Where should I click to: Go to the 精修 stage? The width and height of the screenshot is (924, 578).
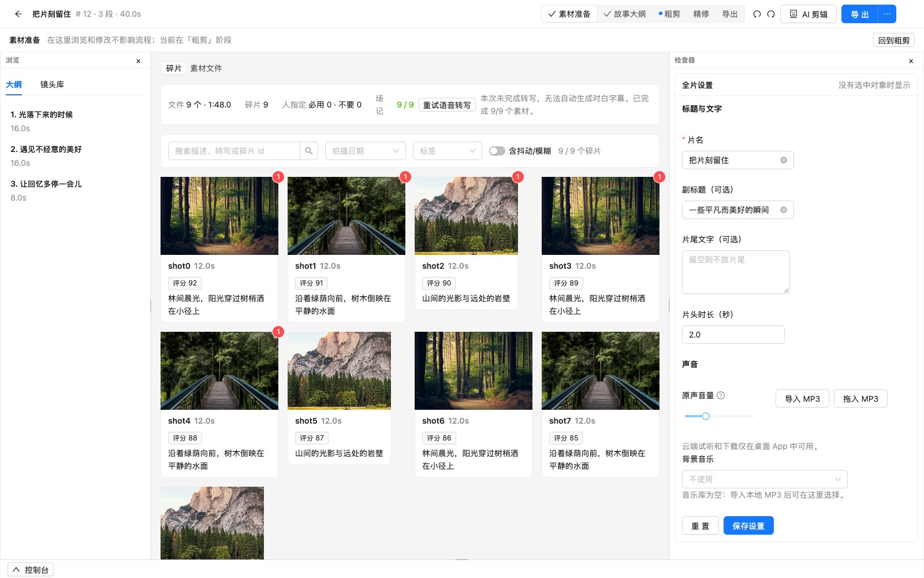701,14
